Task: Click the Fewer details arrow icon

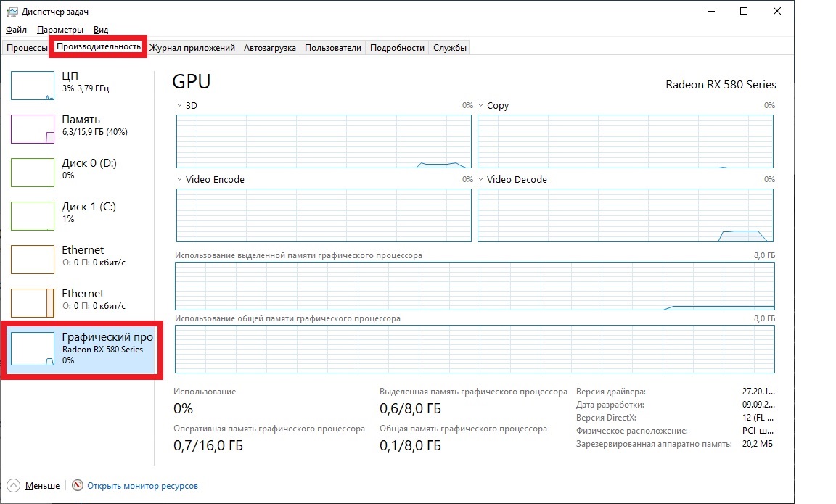Action: tap(14, 486)
